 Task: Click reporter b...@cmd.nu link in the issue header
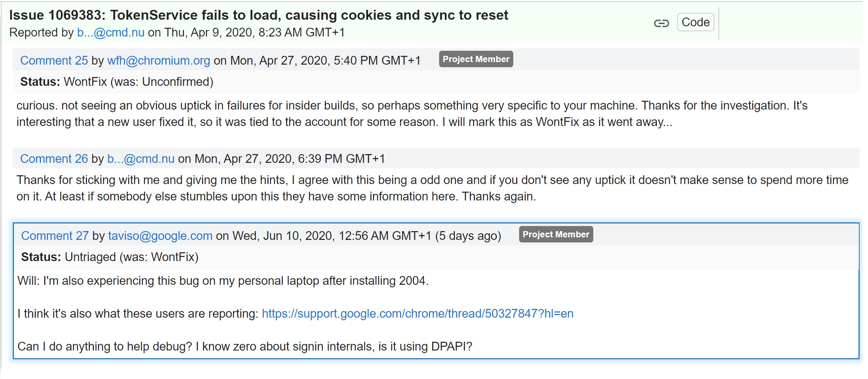[x=111, y=32]
